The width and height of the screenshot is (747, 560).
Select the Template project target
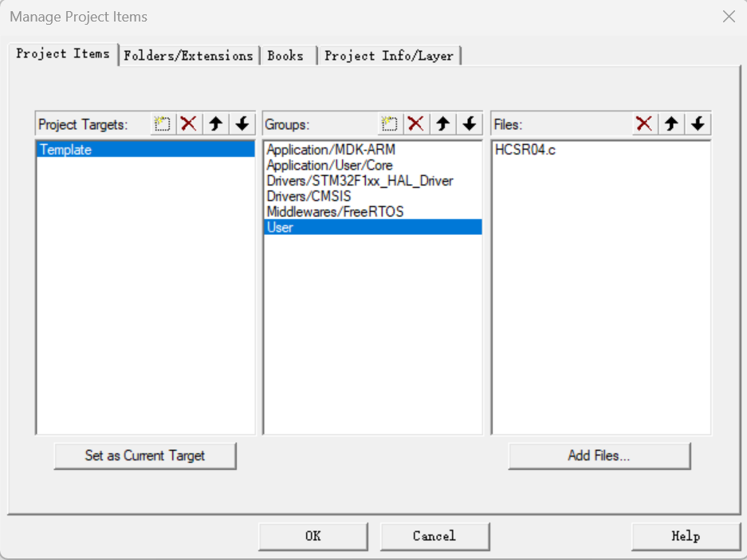(x=146, y=150)
